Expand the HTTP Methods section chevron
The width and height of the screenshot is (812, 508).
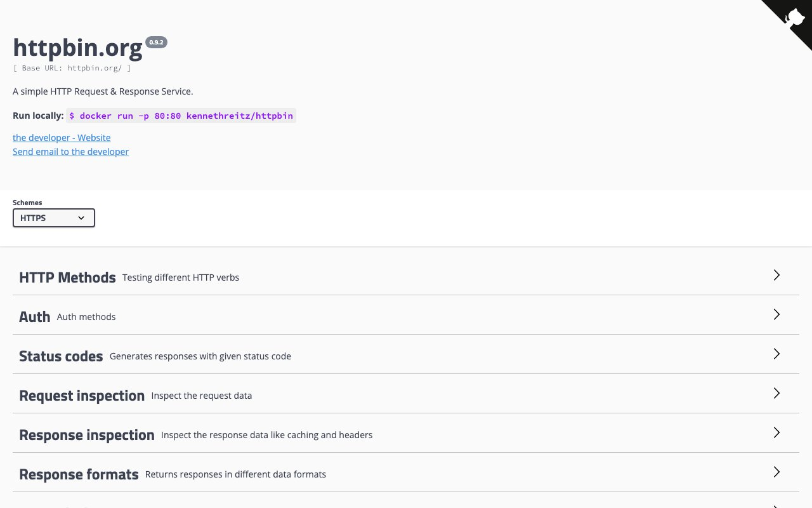tap(776, 275)
